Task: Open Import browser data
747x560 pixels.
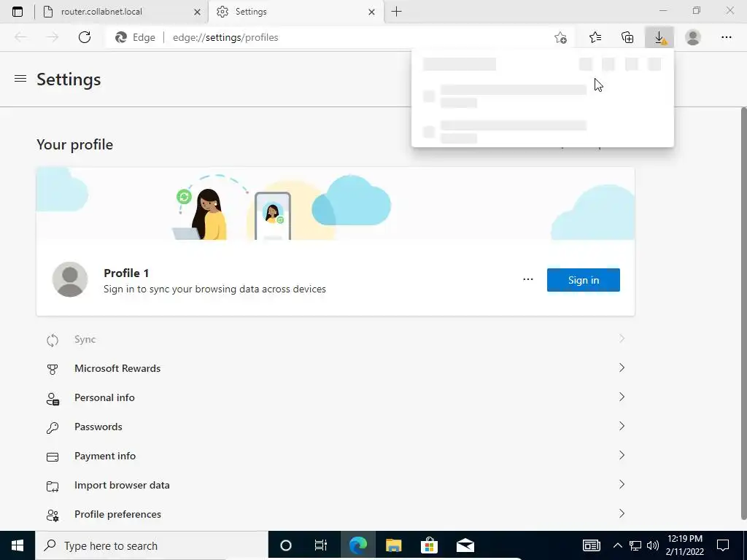Action: [x=336, y=485]
